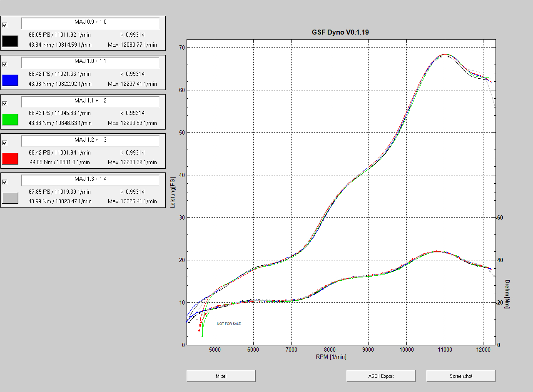Disable the MAJ 1.3 + 1.4 run checkbox
533x392 pixels.
(5, 182)
